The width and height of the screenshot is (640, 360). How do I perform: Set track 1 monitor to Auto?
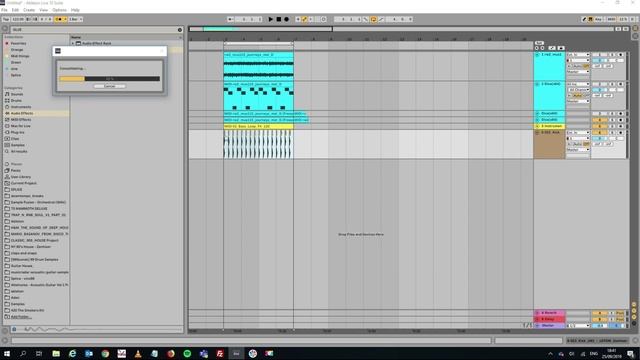coord(577,66)
